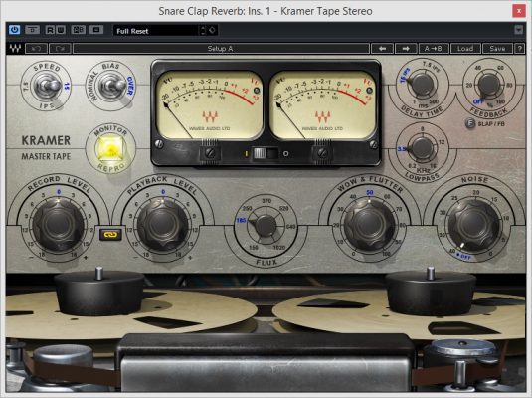Toggle the plugin power/activate button
Screen dimensions: 532x398
coord(14,30)
